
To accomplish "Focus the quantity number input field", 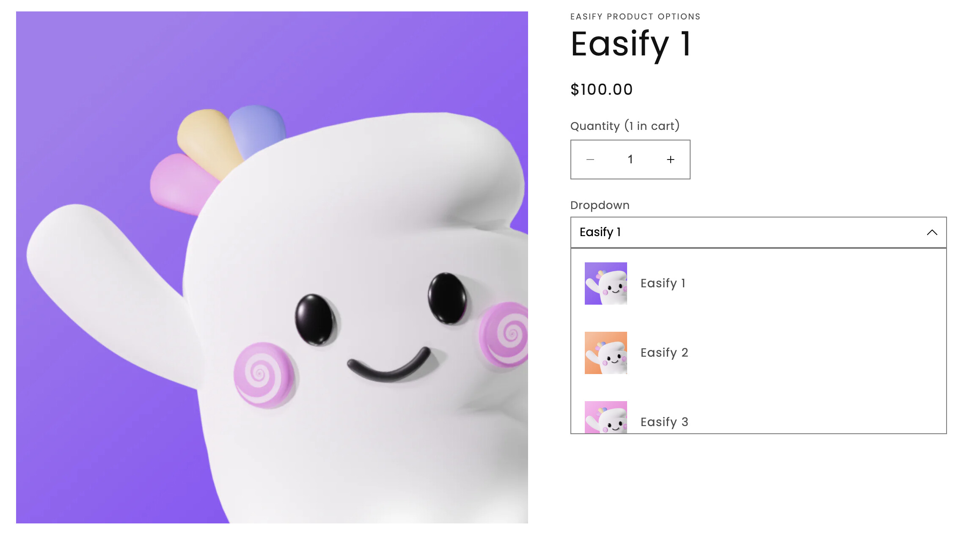I will (630, 160).
